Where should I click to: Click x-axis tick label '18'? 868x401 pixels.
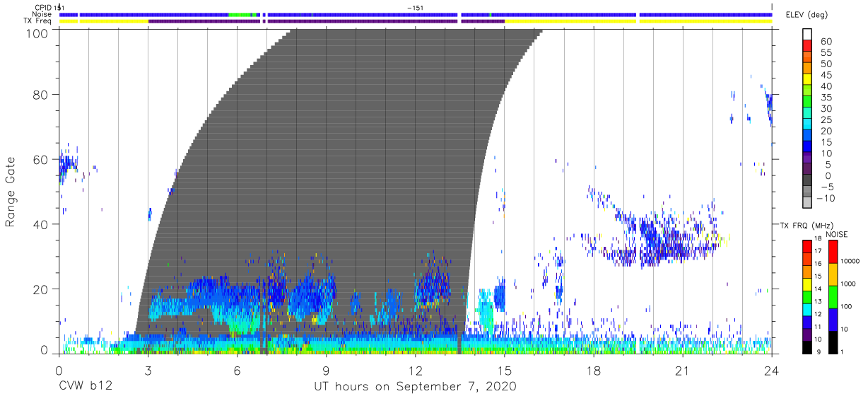tap(594, 370)
